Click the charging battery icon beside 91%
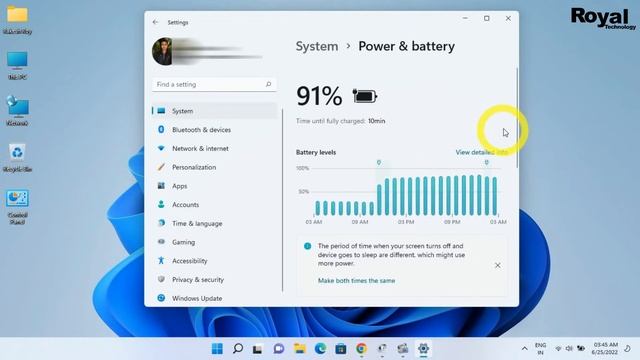Screen dimensions: 640x360 point(364,96)
